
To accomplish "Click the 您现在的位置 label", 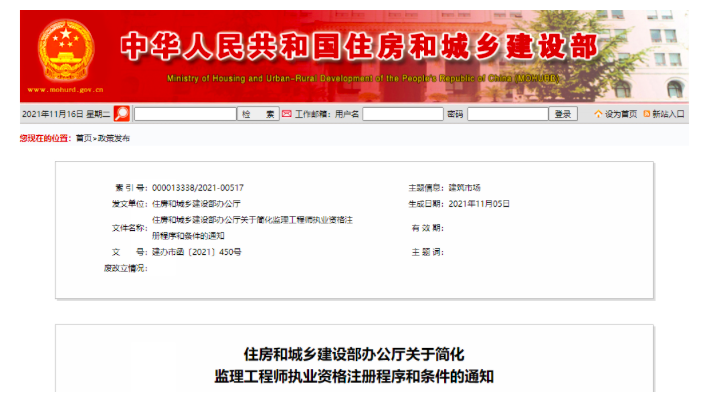I will coord(45,138).
